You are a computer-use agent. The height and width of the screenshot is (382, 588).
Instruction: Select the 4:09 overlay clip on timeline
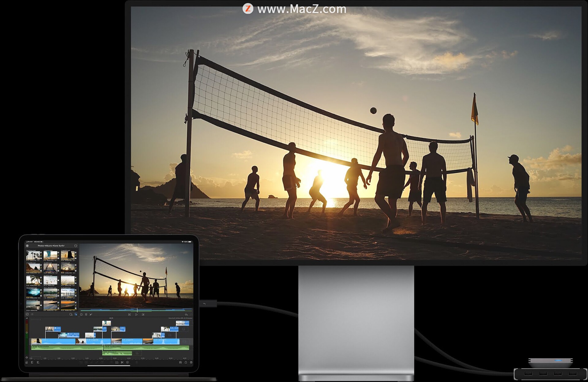point(118,329)
